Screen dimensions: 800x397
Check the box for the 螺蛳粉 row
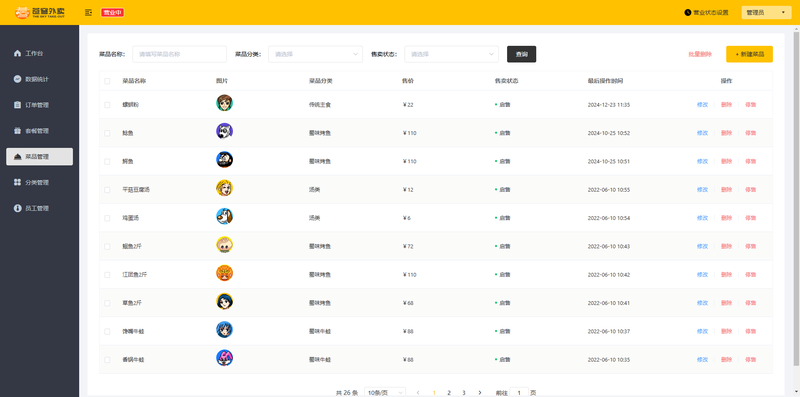[x=107, y=105]
